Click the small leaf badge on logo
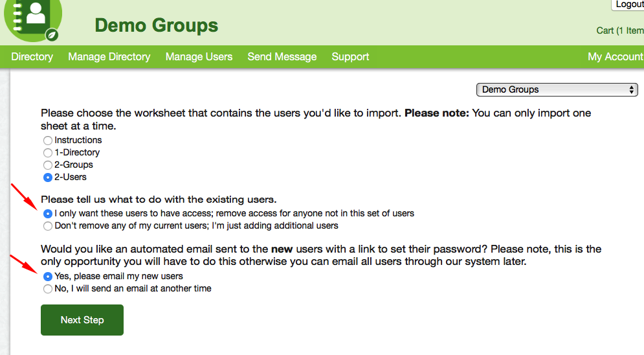 [x=51, y=34]
